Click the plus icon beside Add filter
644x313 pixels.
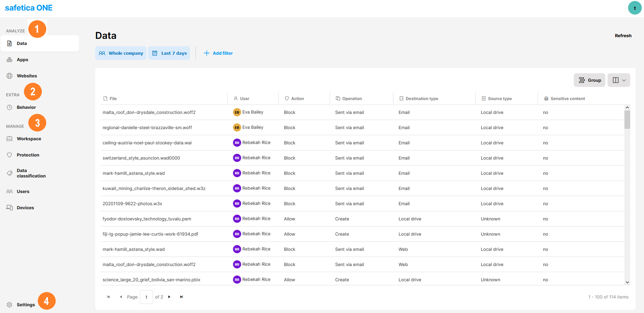(206, 53)
